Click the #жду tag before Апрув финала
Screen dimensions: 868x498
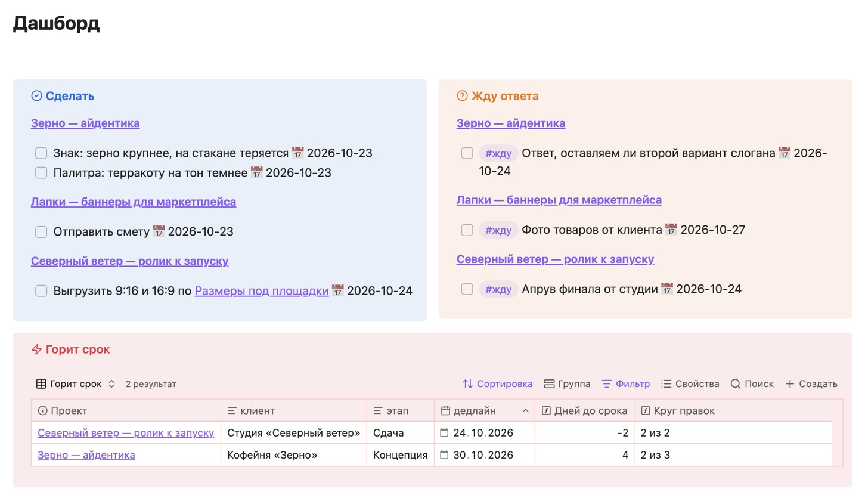coord(498,289)
